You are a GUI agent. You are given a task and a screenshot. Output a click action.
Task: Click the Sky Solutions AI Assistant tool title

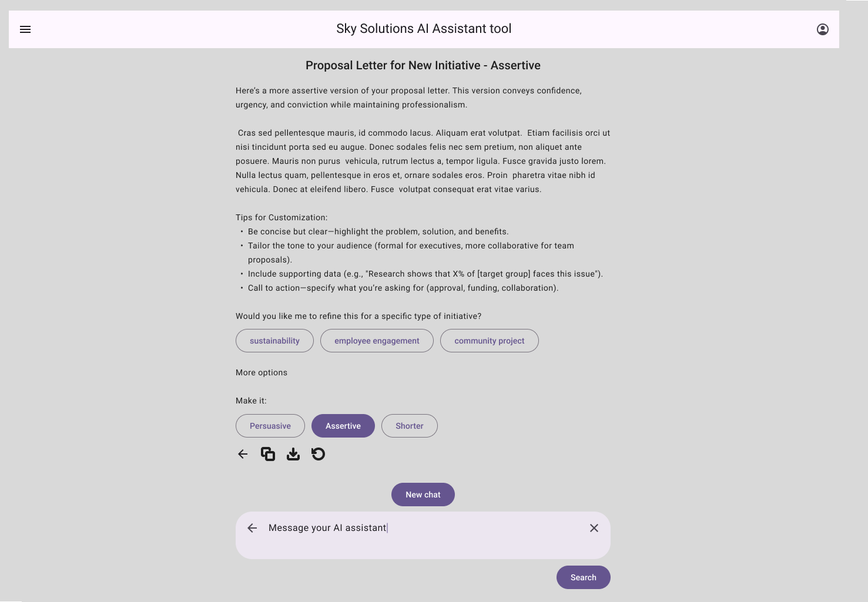424,29
